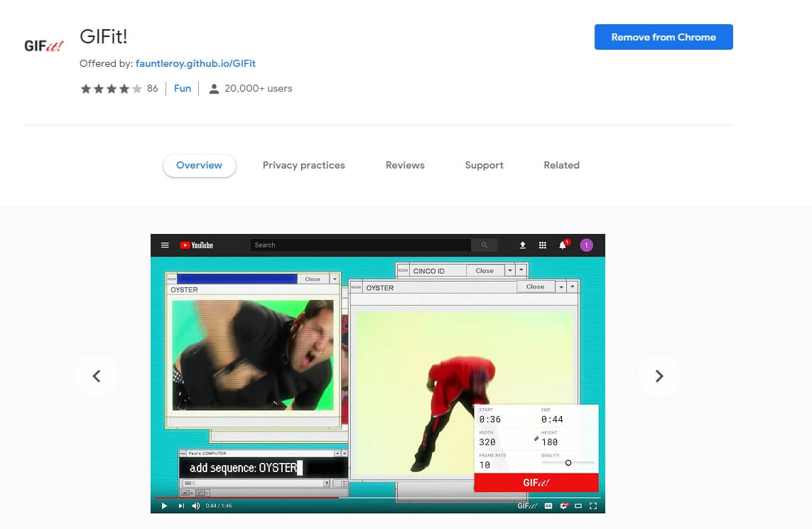Open the YouTube hamburger menu
The height and width of the screenshot is (529, 812).
tap(165, 245)
